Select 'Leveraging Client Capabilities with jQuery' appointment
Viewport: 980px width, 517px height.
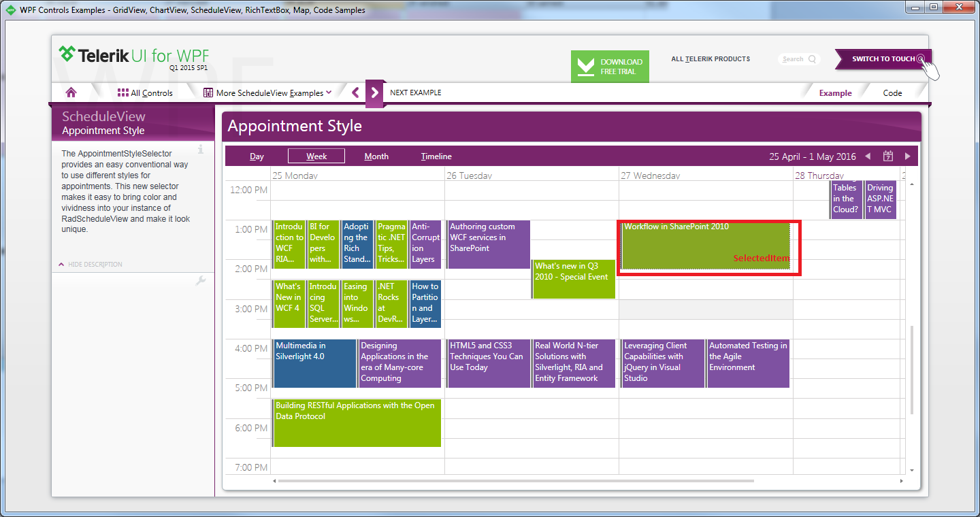(x=663, y=363)
